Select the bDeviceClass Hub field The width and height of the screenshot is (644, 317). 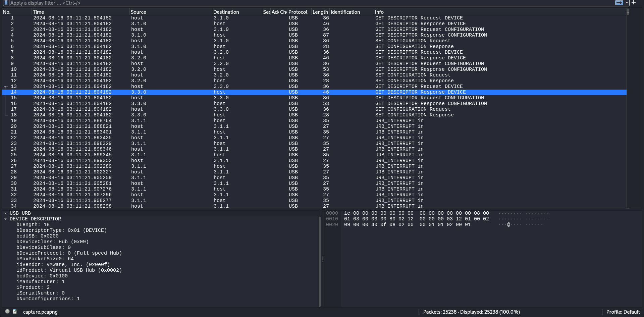tap(52, 242)
